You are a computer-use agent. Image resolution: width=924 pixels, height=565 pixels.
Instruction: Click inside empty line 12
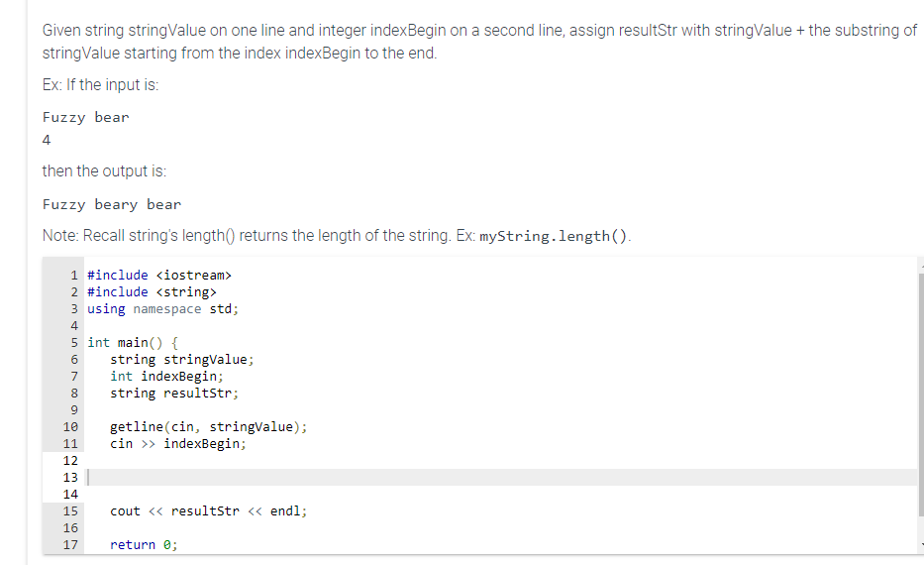501,461
